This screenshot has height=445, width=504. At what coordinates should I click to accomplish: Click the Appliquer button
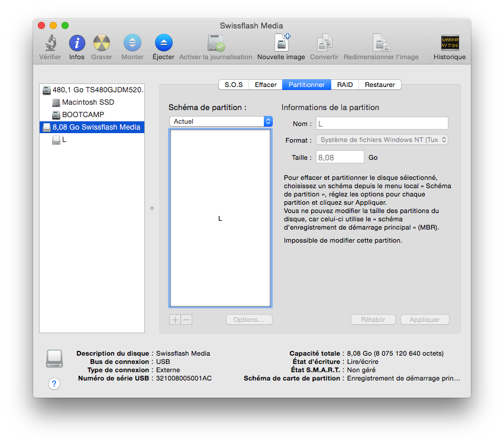[x=425, y=320]
